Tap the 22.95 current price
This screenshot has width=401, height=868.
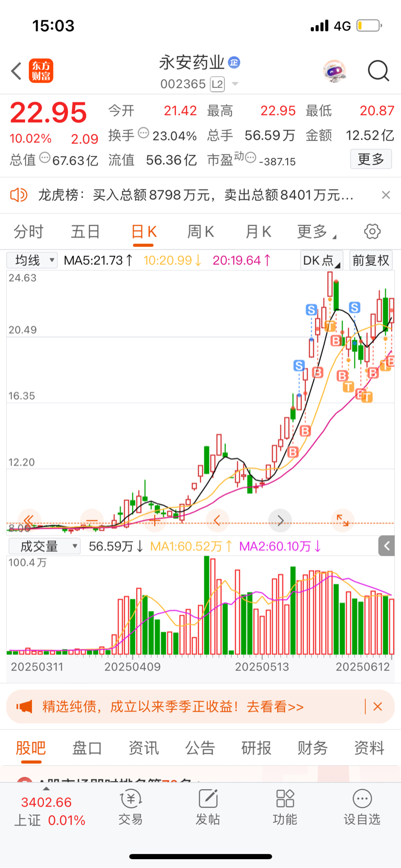[49, 113]
